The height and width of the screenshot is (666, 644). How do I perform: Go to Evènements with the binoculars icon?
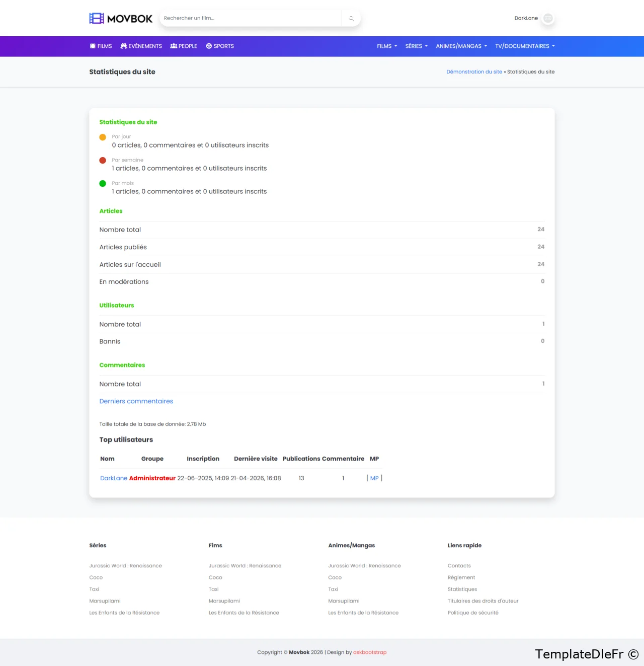pos(141,46)
